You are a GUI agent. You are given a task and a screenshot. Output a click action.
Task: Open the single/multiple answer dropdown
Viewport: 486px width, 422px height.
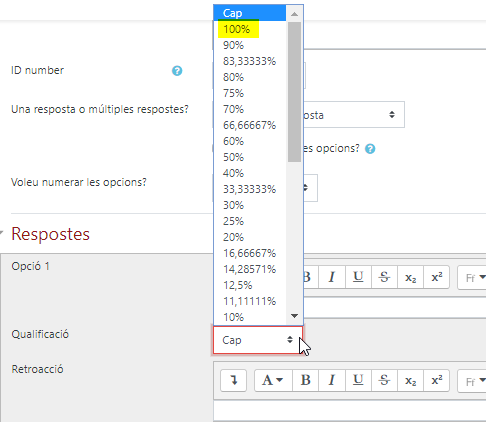coord(353,115)
